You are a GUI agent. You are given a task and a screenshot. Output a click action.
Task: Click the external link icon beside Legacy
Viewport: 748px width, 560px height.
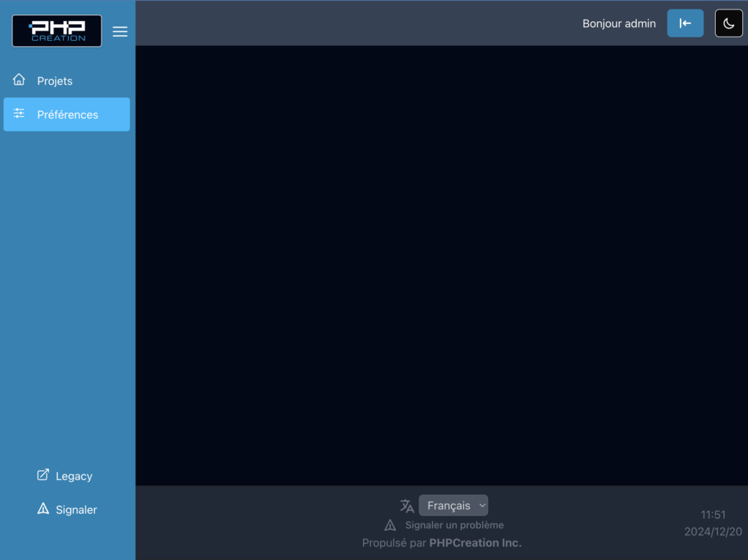pos(43,475)
